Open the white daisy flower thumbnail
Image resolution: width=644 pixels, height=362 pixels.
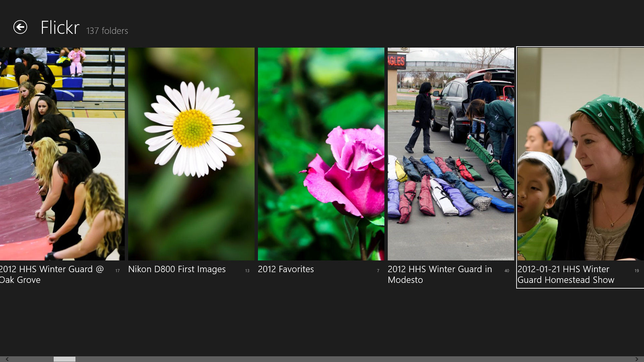191,154
